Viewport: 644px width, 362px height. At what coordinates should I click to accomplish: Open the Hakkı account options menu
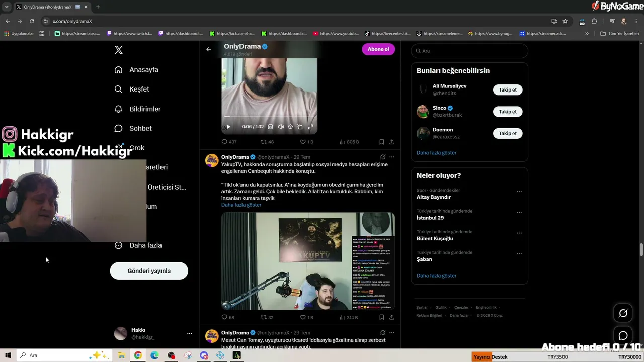[190, 333]
